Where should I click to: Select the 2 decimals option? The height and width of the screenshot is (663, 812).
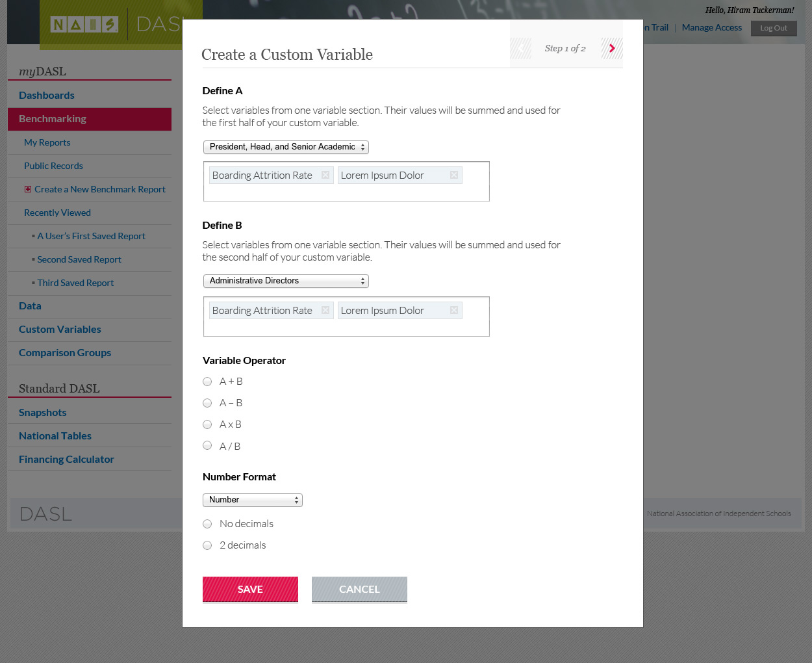[x=207, y=545]
